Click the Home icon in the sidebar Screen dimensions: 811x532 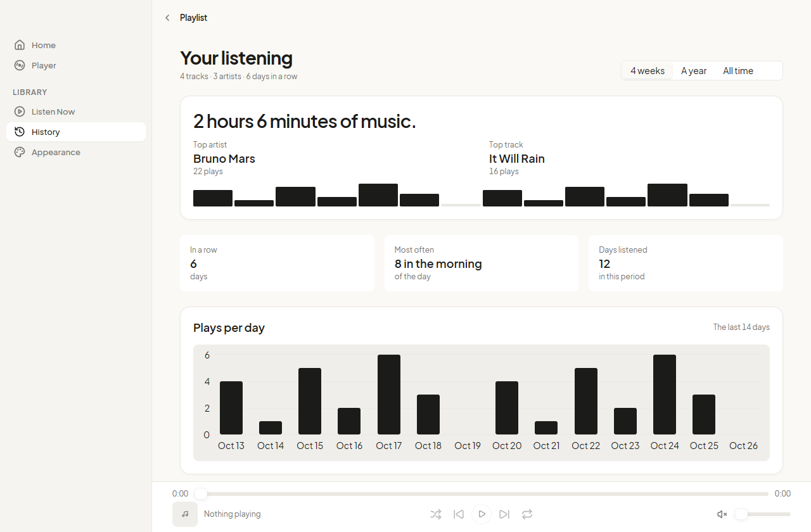pos(20,45)
